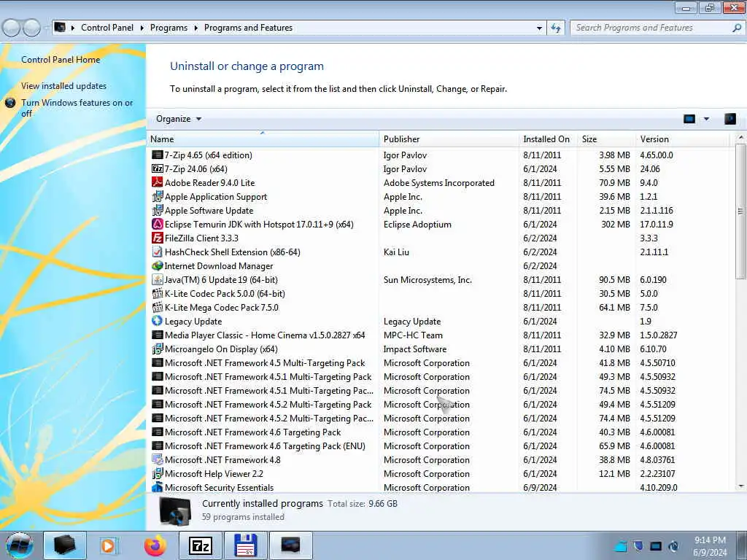Click Programs and Features breadcrumb
The width and height of the screenshot is (747, 560).
(x=248, y=28)
